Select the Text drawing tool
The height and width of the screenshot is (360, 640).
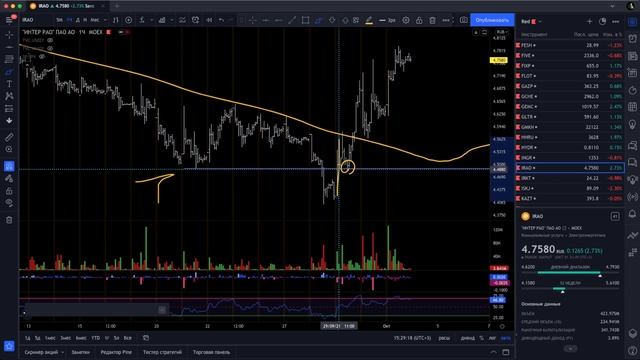pos(9,84)
